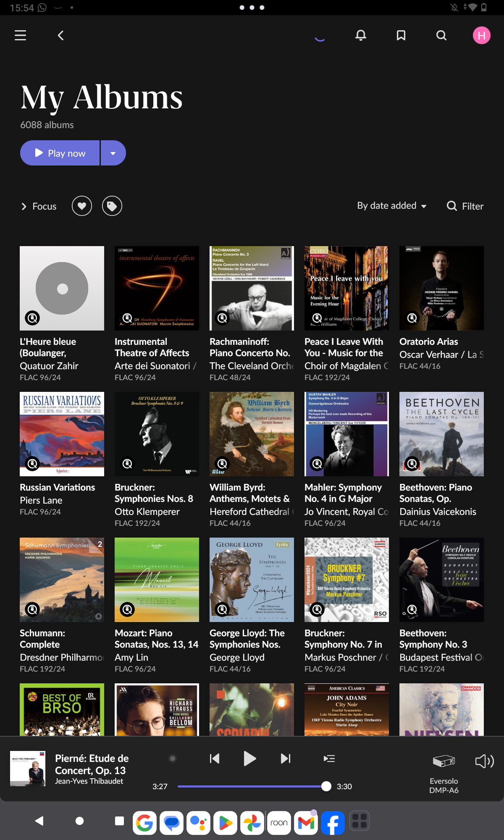Open Richard Strauss Bellom album cover
504x840 pixels.
tap(157, 709)
